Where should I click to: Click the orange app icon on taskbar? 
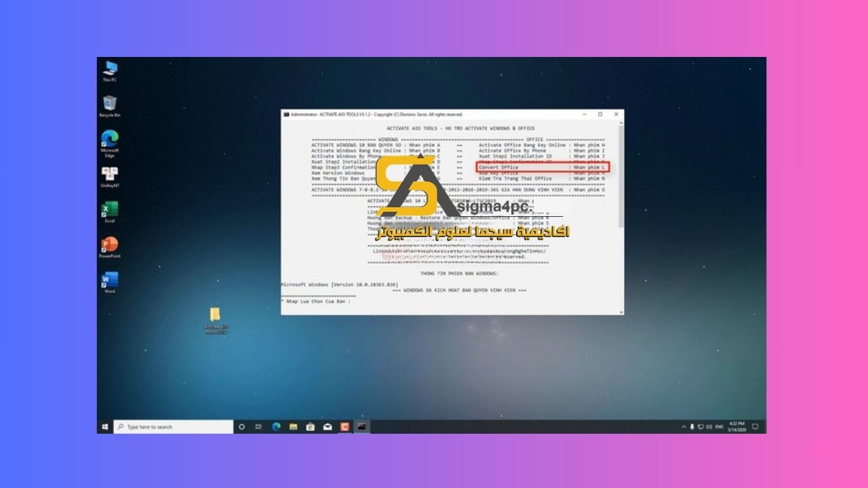(x=344, y=427)
